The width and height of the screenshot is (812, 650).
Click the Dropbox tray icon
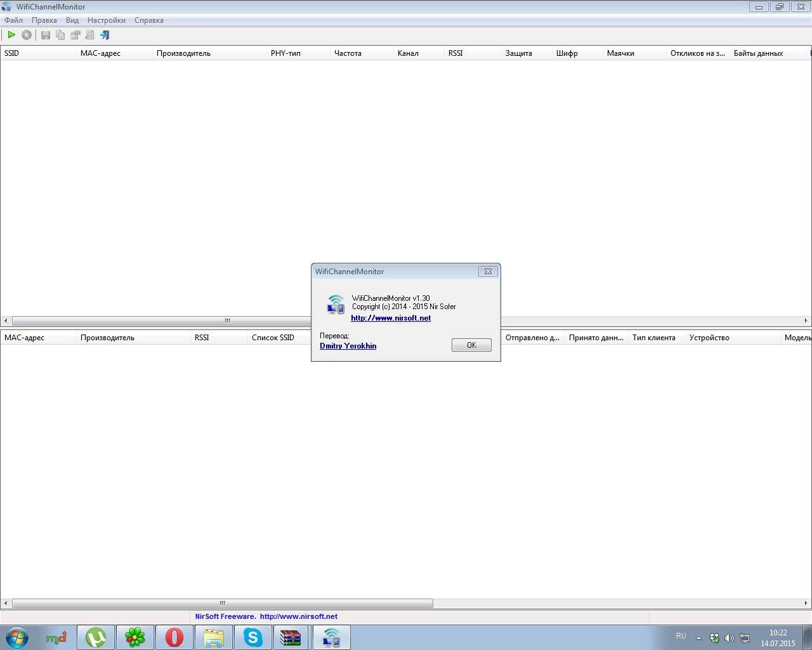coord(714,638)
